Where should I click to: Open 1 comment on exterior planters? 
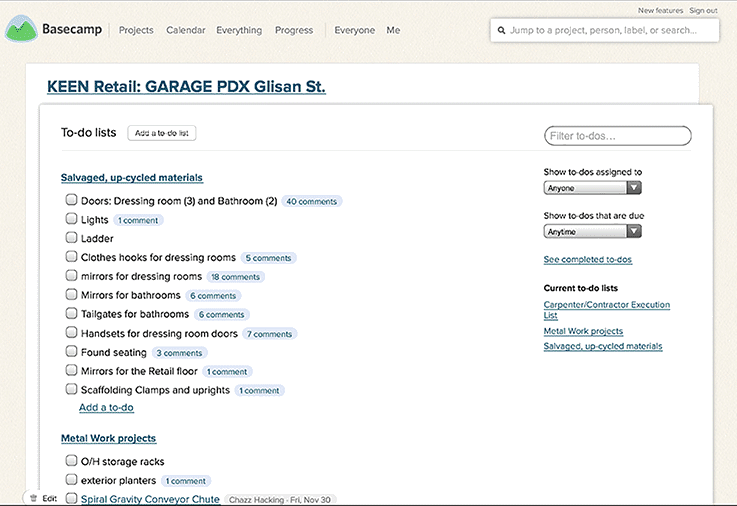(x=186, y=481)
